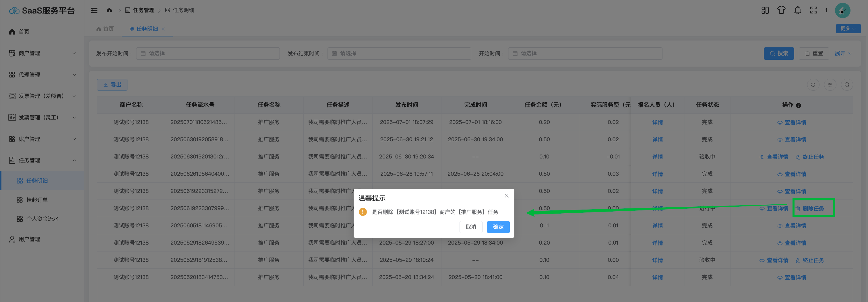The width and height of the screenshot is (868, 302).
Task: Open the 发布开始时间 date picker
Action: tap(208, 53)
